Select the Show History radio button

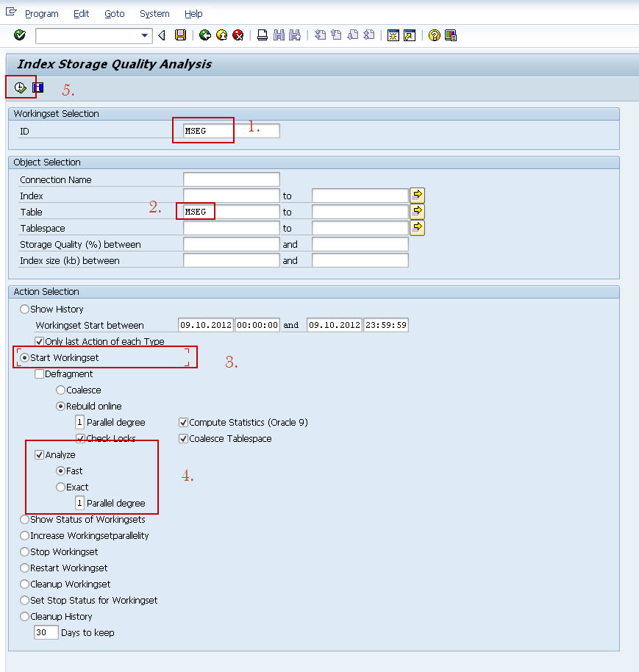(x=24, y=309)
